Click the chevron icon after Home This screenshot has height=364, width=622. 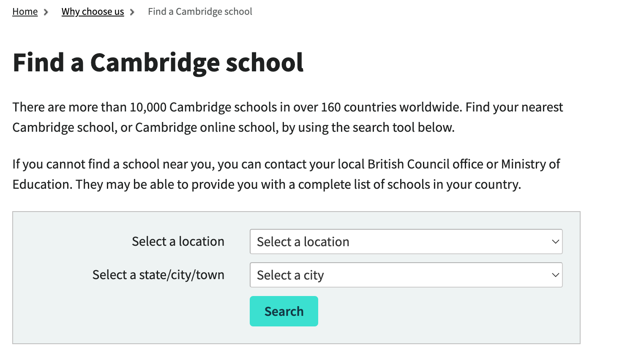tap(46, 12)
